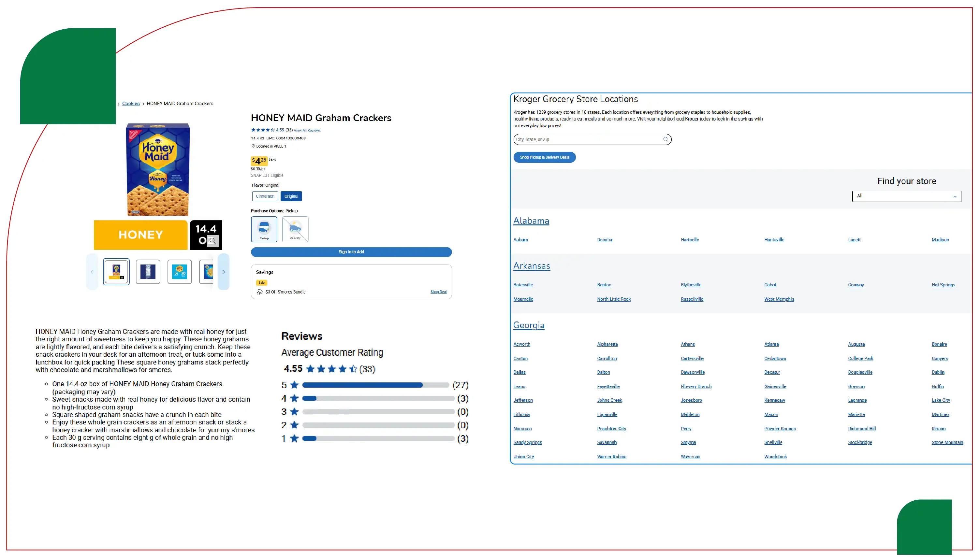The height and width of the screenshot is (557, 980).
Task: Open the All stores filter dropdown
Action: click(x=906, y=196)
